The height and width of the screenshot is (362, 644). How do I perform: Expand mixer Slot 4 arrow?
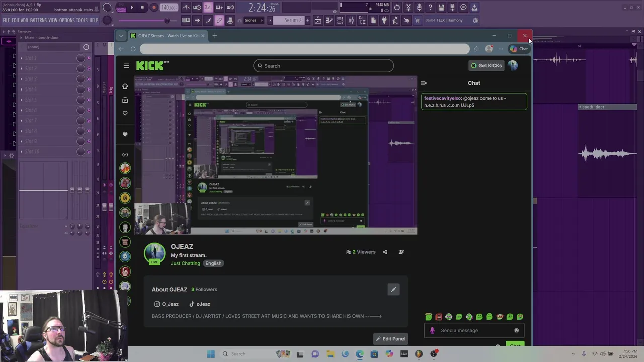click(21, 89)
